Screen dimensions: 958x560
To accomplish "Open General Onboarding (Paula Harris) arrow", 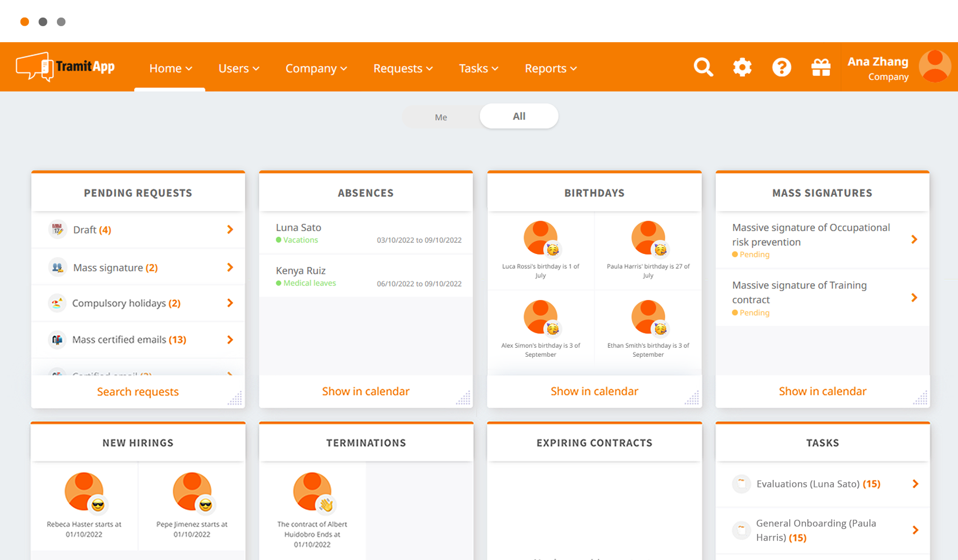I will [915, 530].
